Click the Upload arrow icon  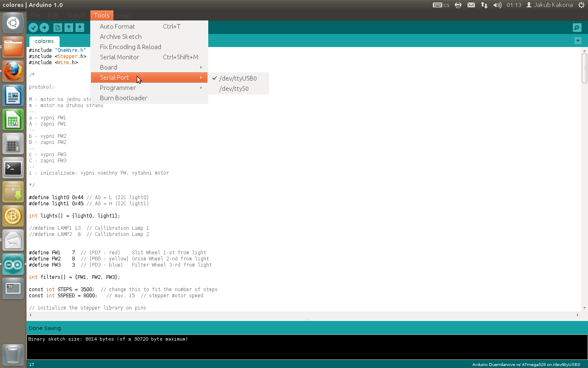(45, 27)
